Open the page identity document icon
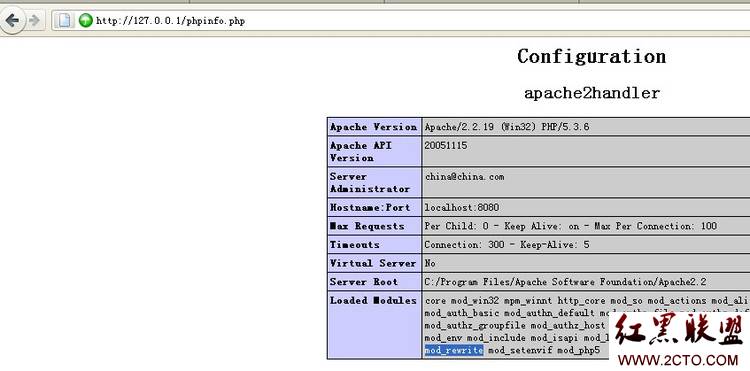This screenshot has width=750, height=371. pos(64,20)
